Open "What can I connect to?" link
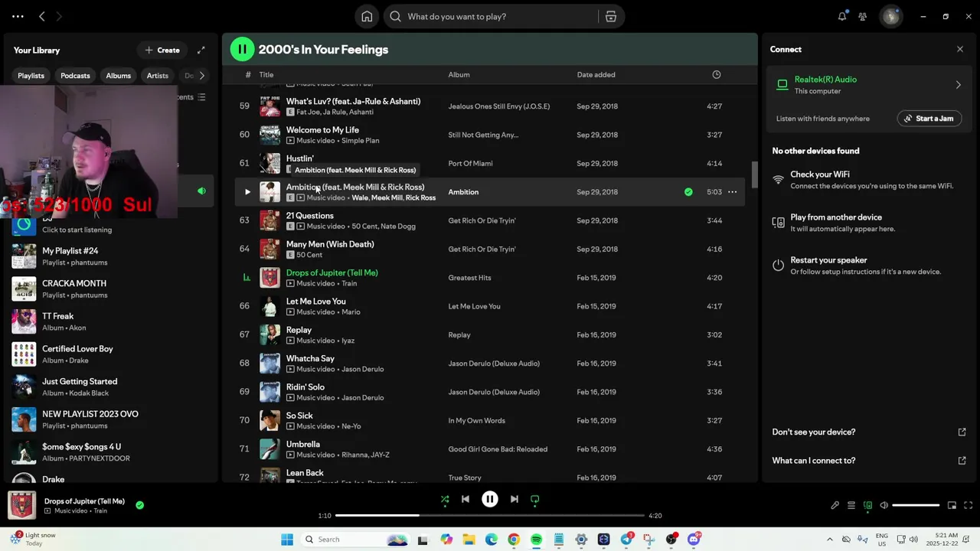980x551 pixels. [x=869, y=461]
